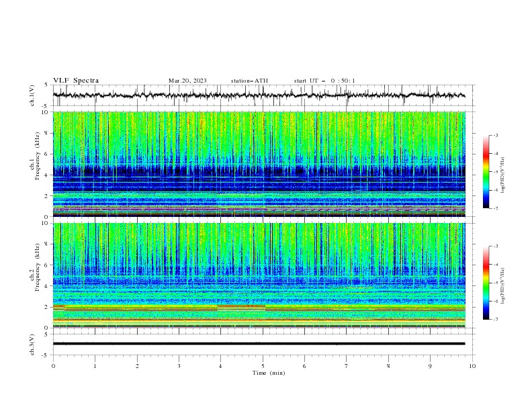Viewport: 532px width, 411px height.
Task: Click the "ch.3(V)" axis label
Action: click(32, 345)
